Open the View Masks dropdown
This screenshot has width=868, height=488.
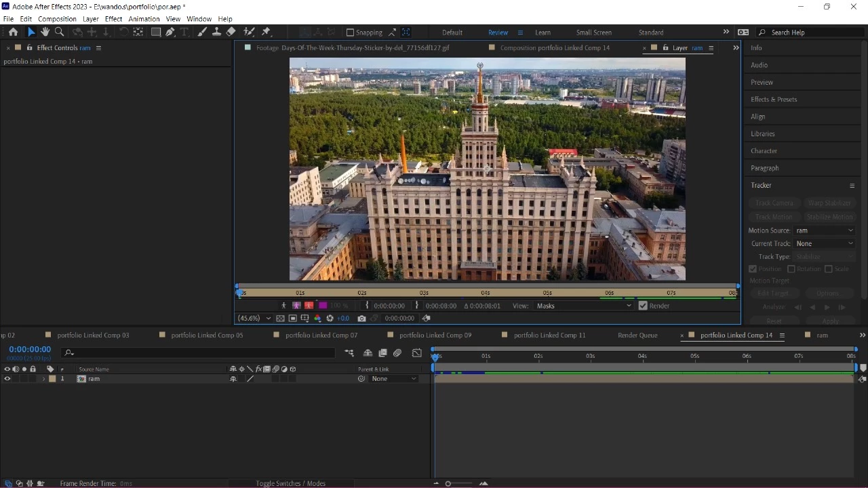pyautogui.click(x=583, y=306)
